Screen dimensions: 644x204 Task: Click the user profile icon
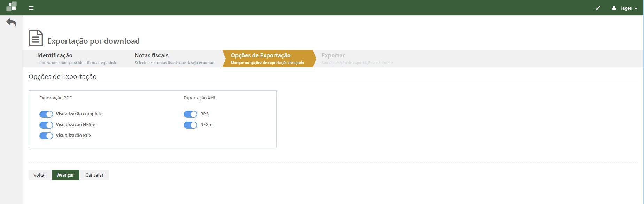point(614,8)
